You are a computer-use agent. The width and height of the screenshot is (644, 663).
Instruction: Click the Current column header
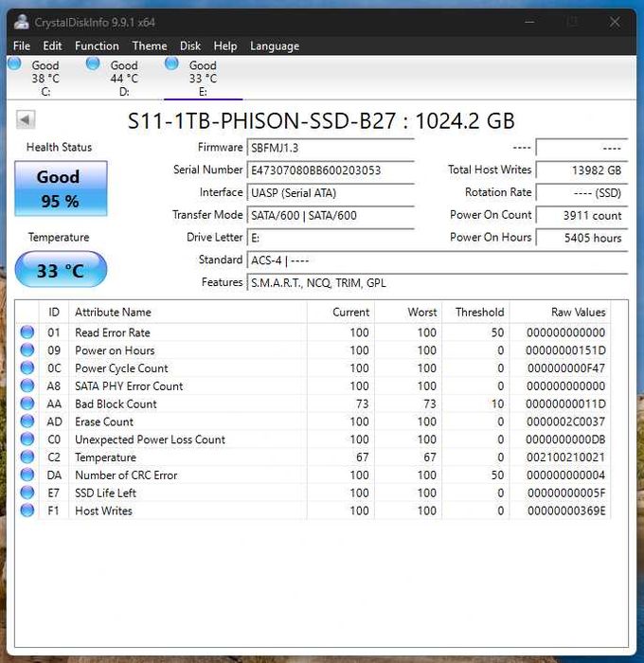point(341,312)
